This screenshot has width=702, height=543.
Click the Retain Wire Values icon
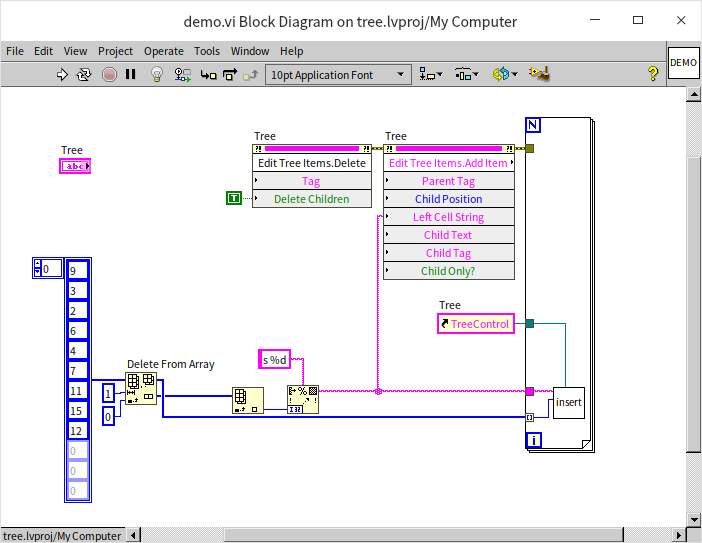point(183,74)
